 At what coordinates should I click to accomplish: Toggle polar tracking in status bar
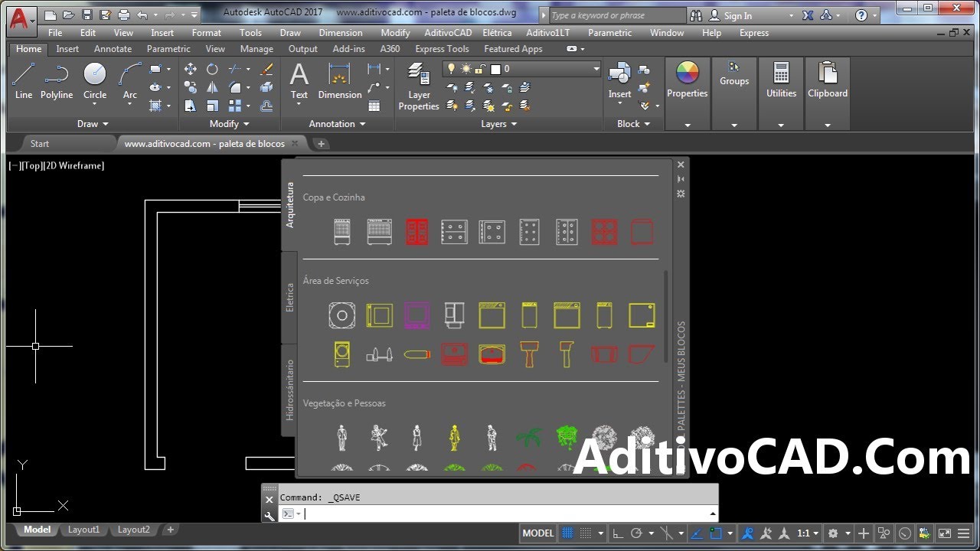(x=635, y=533)
